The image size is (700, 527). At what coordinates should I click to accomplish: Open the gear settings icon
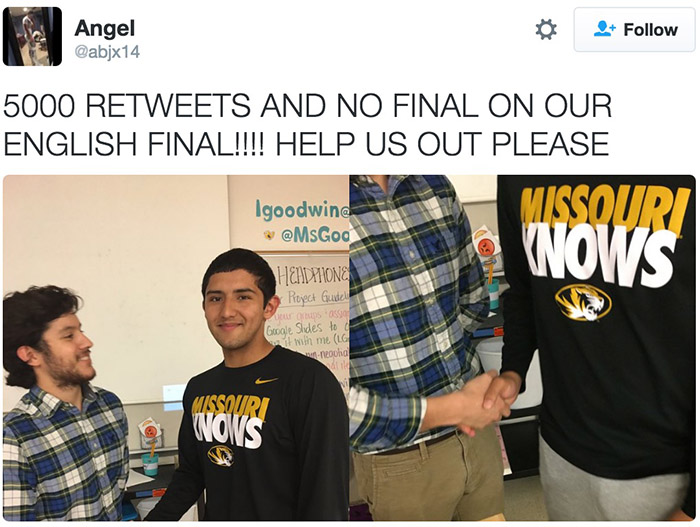click(546, 30)
